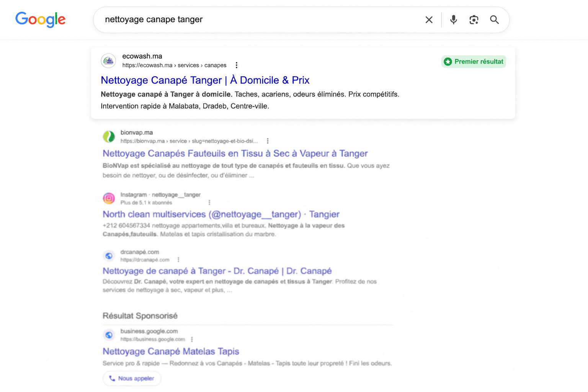
Task: Open image search with the camera lens icon
Action: (x=474, y=20)
